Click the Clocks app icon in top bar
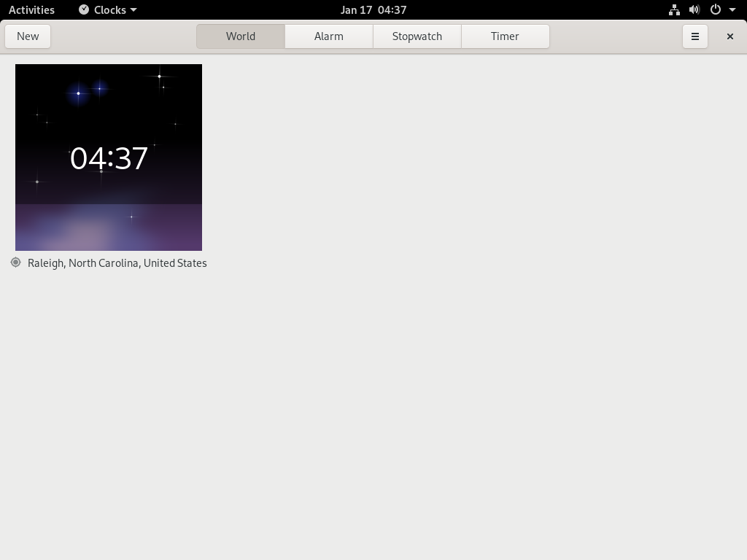The width and height of the screenshot is (747, 560). 84,9
